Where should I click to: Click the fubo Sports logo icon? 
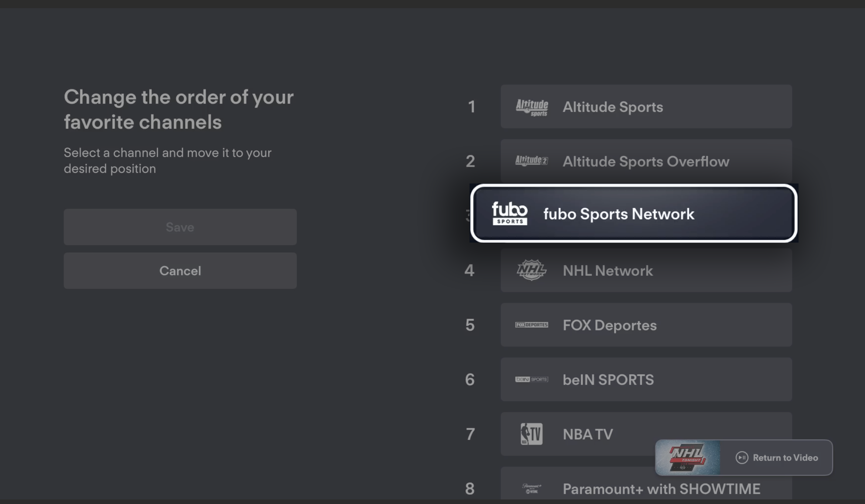[510, 213]
